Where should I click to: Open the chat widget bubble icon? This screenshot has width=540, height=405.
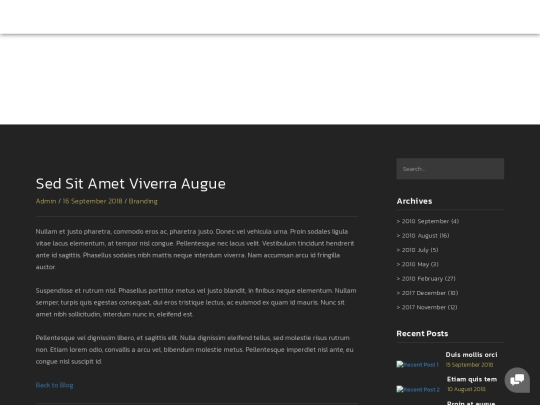coord(517,380)
